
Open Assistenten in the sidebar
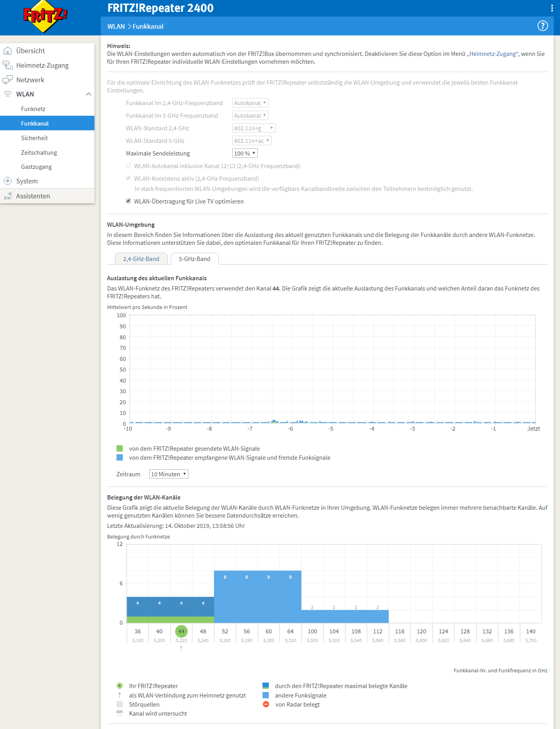click(47, 196)
